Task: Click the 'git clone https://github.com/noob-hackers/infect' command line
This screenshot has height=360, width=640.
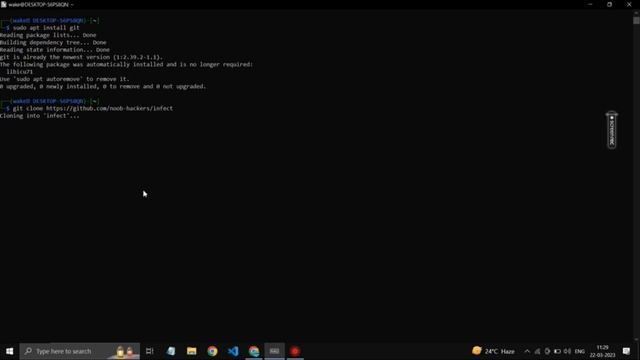Action: [93, 108]
